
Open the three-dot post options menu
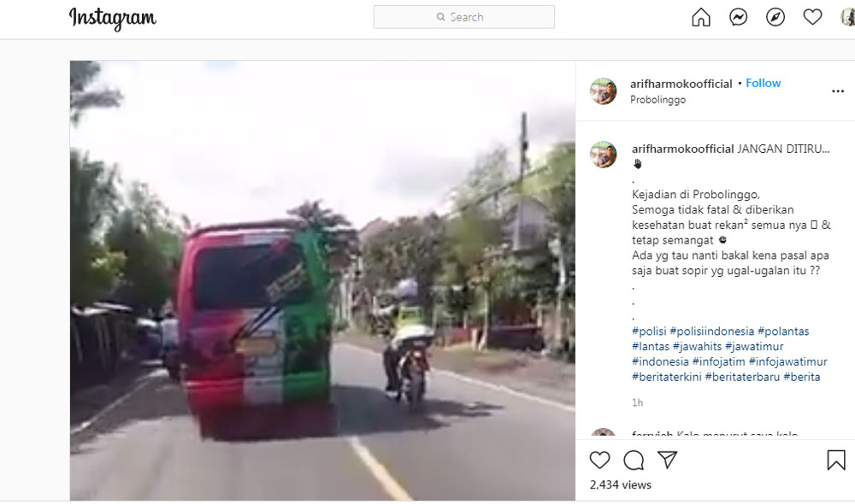[838, 91]
